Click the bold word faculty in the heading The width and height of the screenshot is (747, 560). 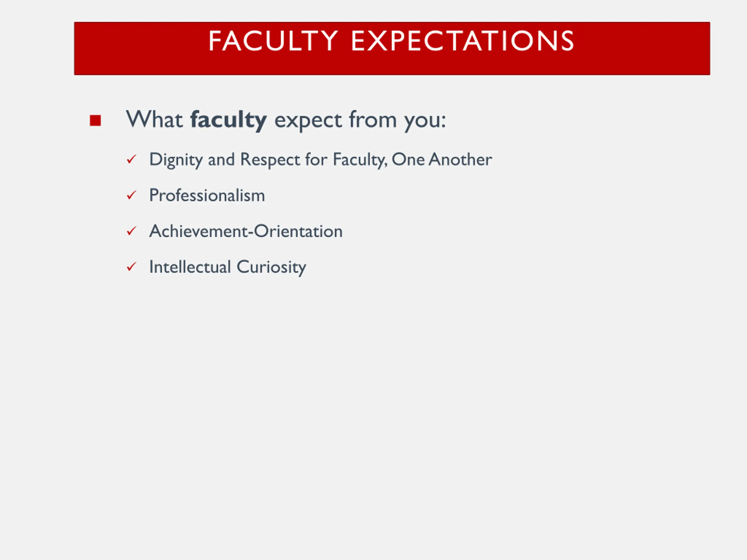(x=229, y=120)
